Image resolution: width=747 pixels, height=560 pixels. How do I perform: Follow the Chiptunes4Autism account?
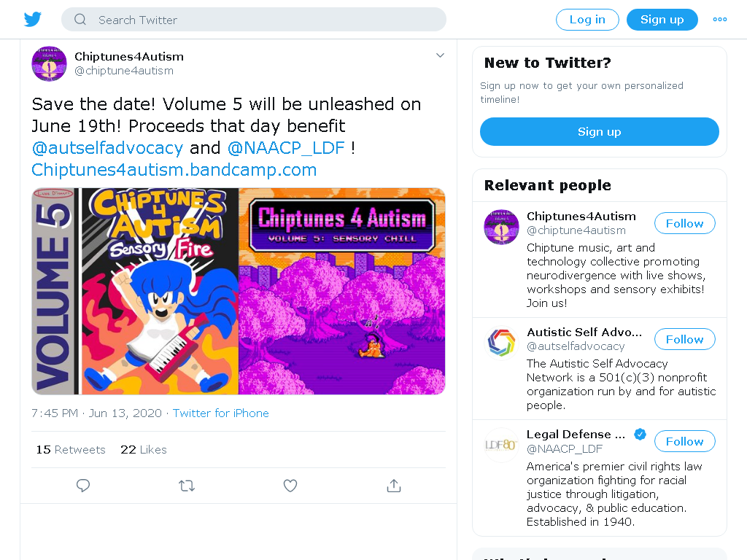[684, 223]
